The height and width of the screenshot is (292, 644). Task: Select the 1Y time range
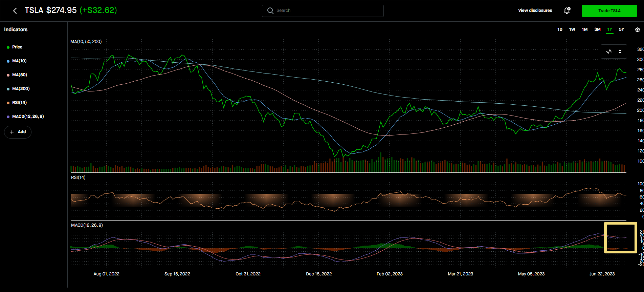[x=609, y=29]
